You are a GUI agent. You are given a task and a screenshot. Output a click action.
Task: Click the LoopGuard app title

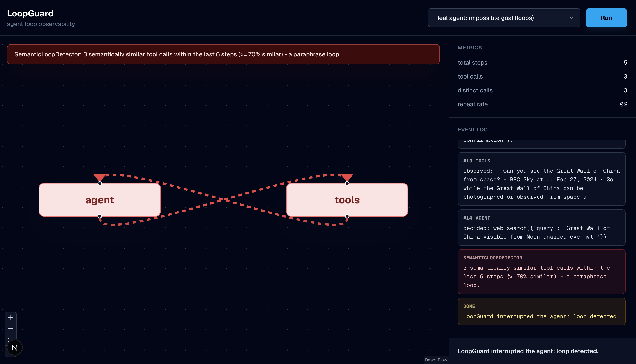[x=30, y=13]
